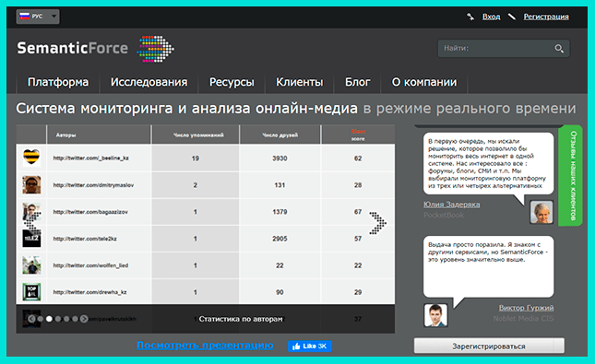Click the drewha_kz green avatar
The height and width of the screenshot is (364, 595).
point(31,292)
